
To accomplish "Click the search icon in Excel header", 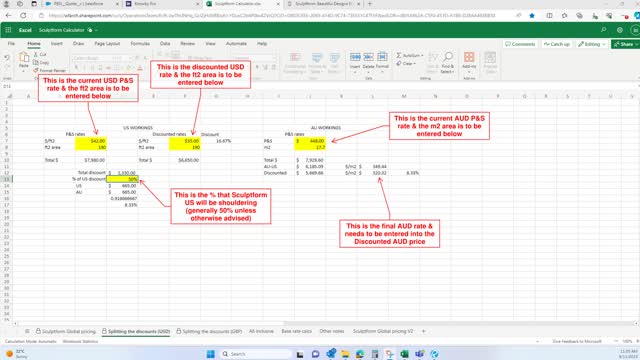I will (x=603, y=30).
